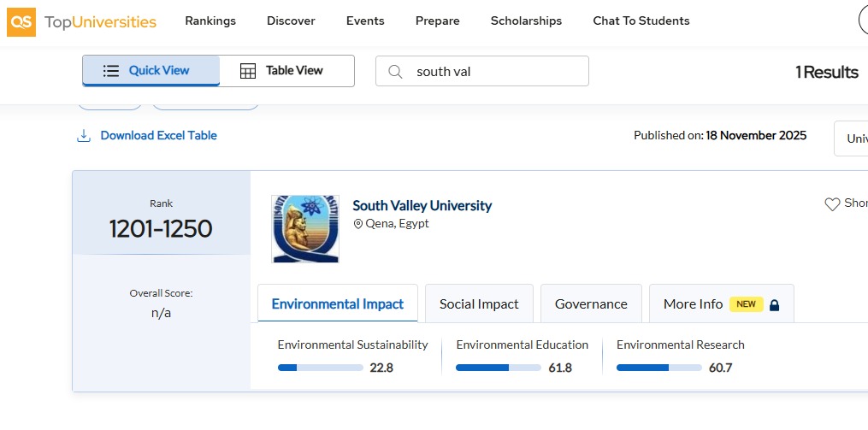Viewport: 868px width, 430px height.
Task: Click the download icon beside Excel Table
Action: pyautogui.click(x=84, y=136)
